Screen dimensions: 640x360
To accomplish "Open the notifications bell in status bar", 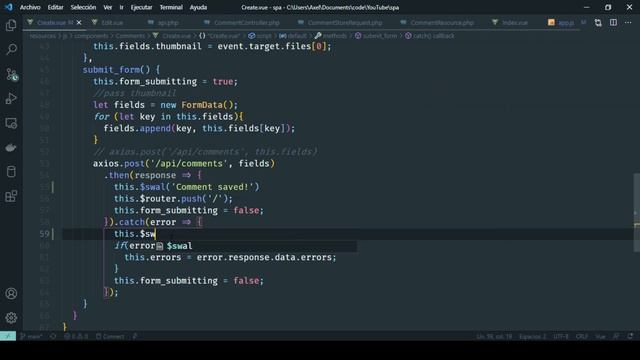I will coord(631,336).
